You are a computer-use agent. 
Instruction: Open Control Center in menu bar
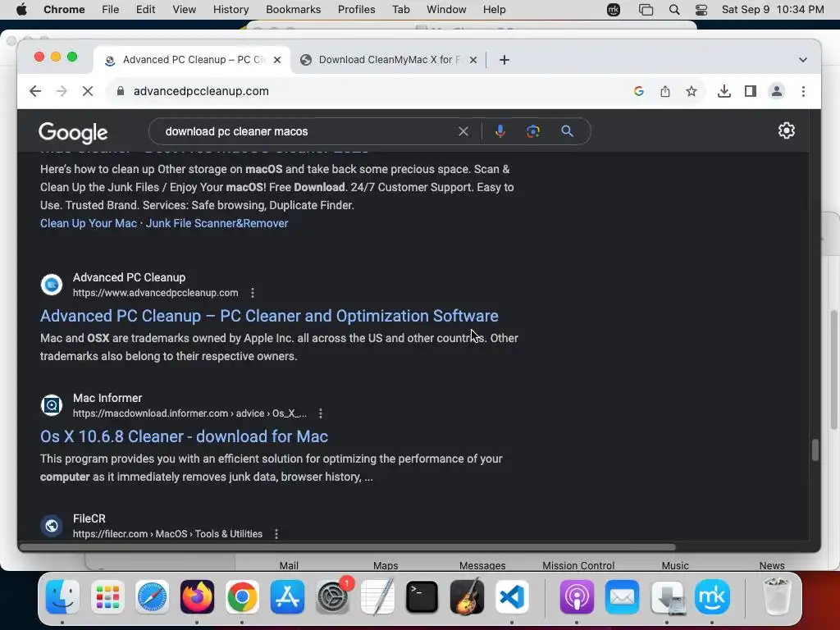click(x=701, y=10)
